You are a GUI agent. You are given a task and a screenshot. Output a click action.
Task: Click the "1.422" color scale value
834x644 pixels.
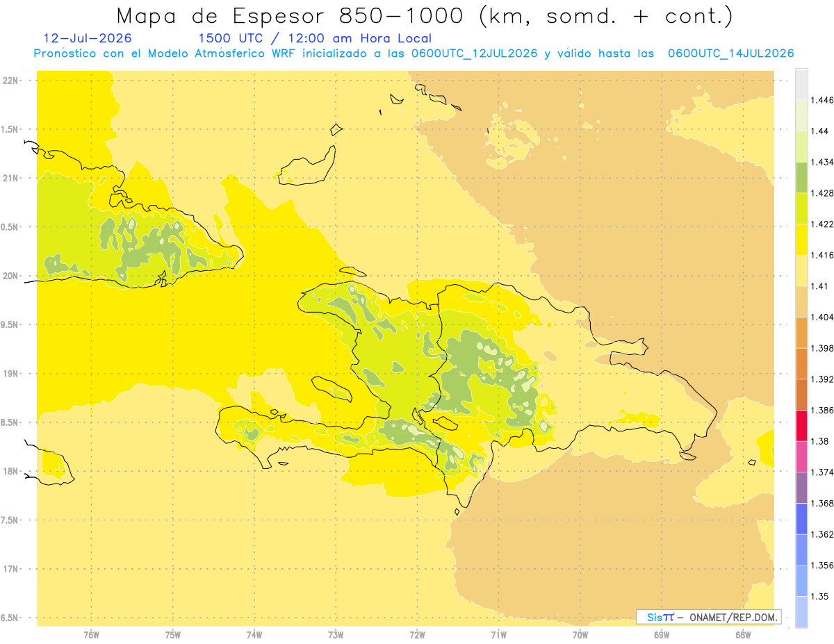822,224
